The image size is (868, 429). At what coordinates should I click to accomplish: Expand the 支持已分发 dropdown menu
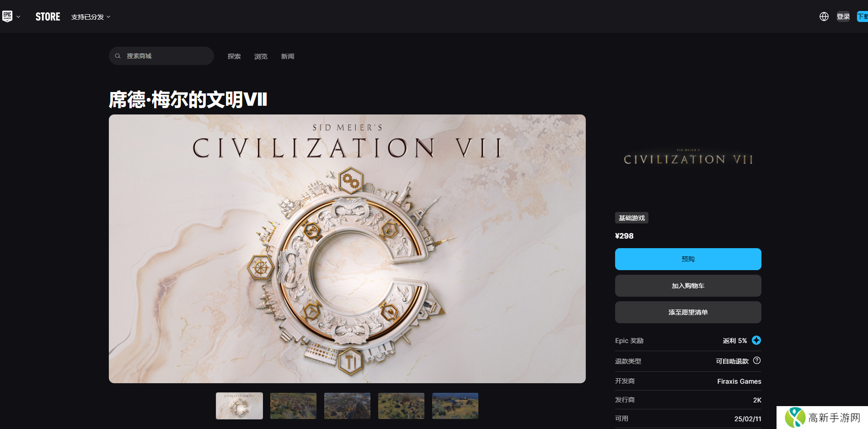pos(91,17)
